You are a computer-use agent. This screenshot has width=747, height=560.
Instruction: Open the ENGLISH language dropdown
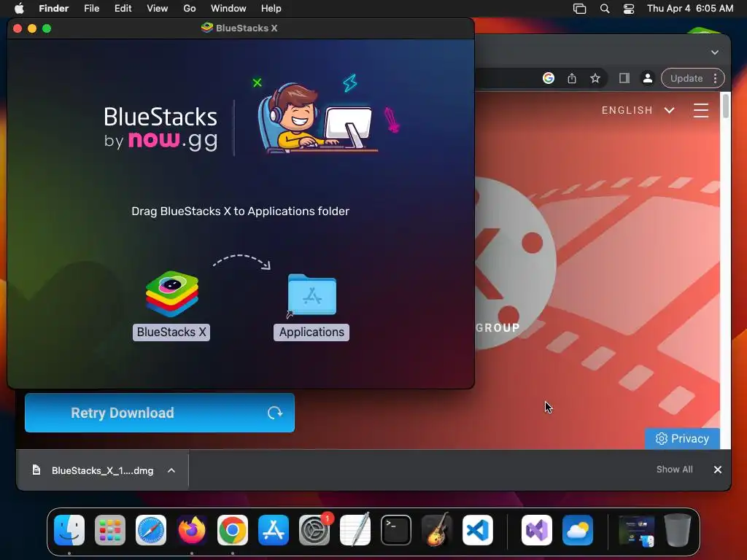[x=638, y=111]
